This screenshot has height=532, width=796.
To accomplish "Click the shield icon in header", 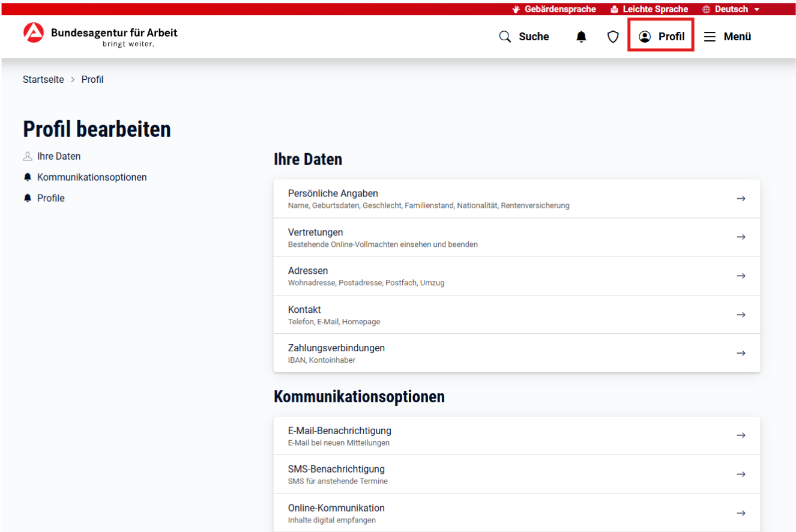I will coord(613,37).
